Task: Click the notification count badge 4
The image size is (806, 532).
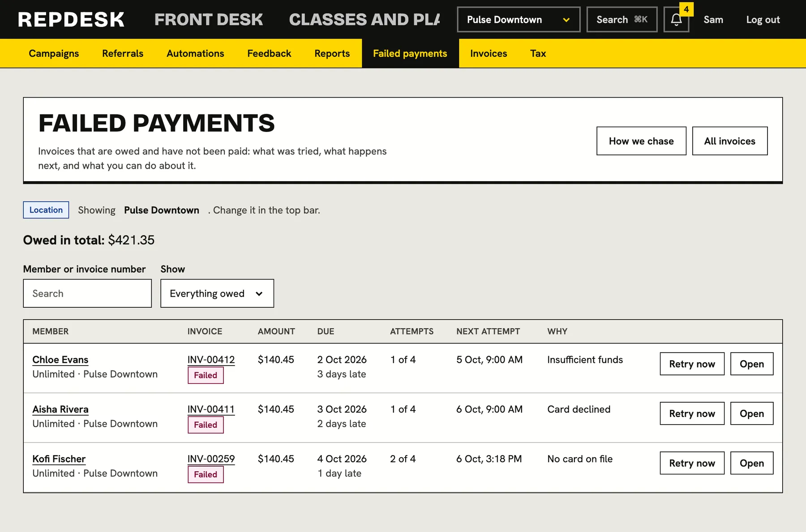Action: [686, 9]
